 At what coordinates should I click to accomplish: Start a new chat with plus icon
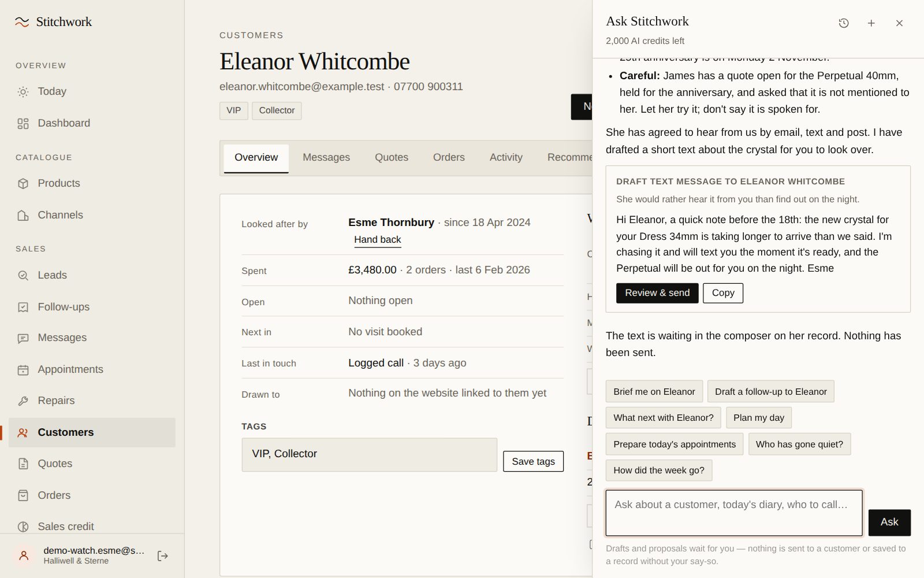[x=871, y=23]
